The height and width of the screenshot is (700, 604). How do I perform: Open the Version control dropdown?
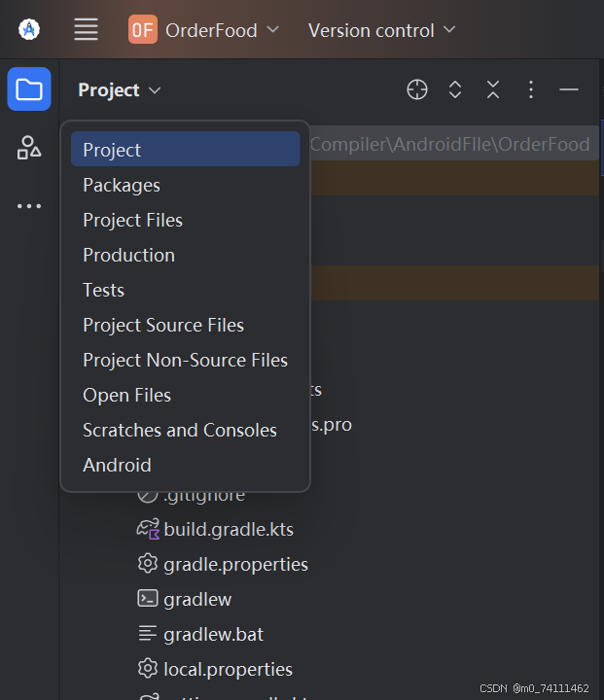[x=382, y=30]
